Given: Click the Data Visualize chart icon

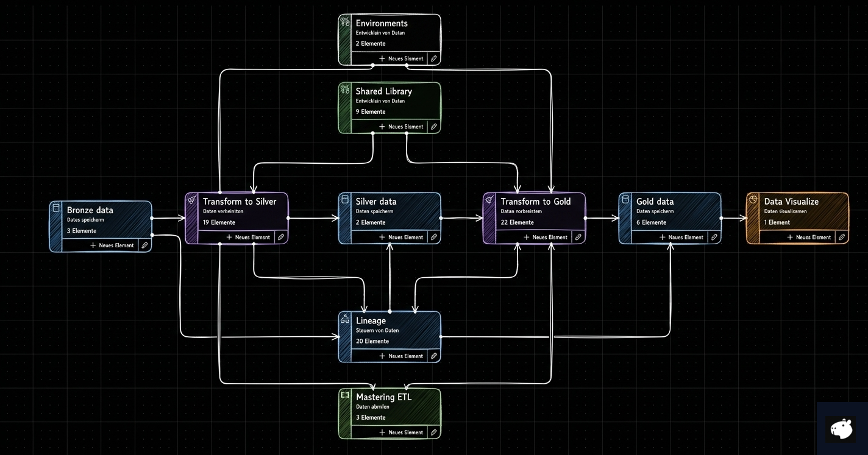Looking at the screenshot, I should point(753,200).
